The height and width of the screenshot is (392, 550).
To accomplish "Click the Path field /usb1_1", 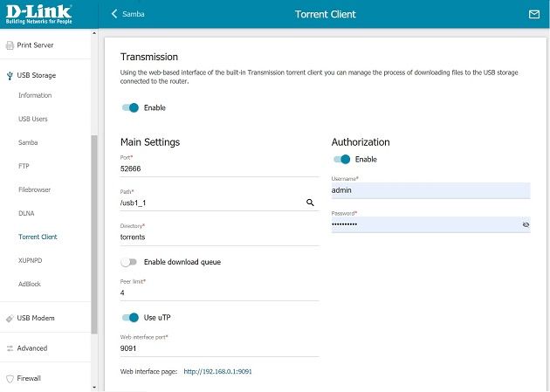I will click(x=220, y=203).
